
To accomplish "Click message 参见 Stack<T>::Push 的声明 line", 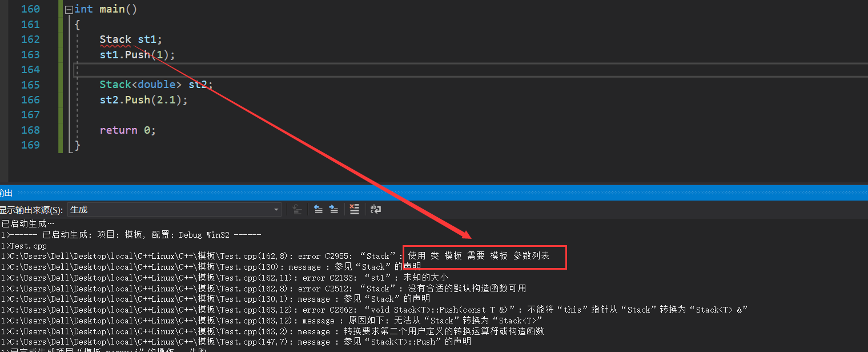I will tap(236, 342).
